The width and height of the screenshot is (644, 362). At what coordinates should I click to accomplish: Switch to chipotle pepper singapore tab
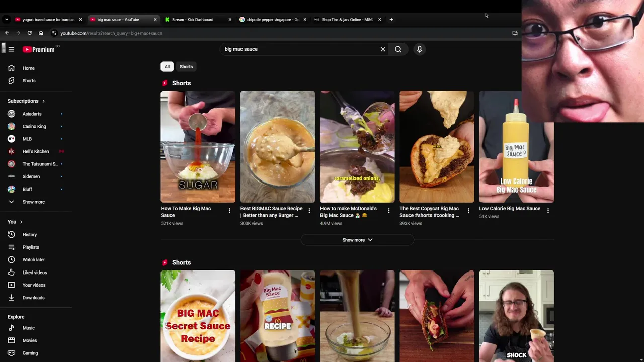click(x=272, y=20)
